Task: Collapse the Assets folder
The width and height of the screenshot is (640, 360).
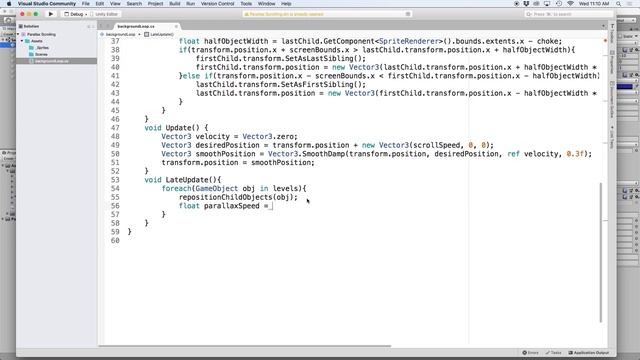Action: point(22,41)
